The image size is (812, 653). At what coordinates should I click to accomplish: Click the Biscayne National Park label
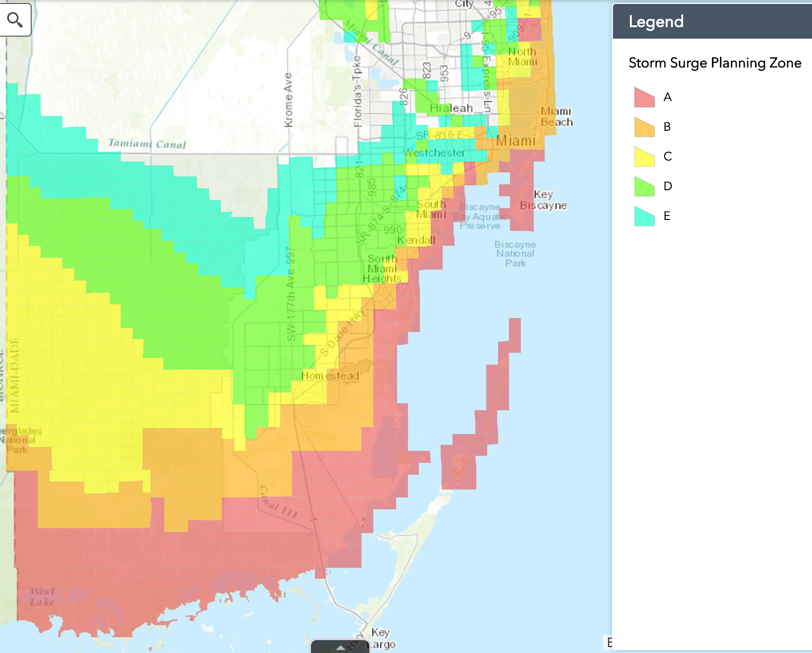click(x=515, y=254)
